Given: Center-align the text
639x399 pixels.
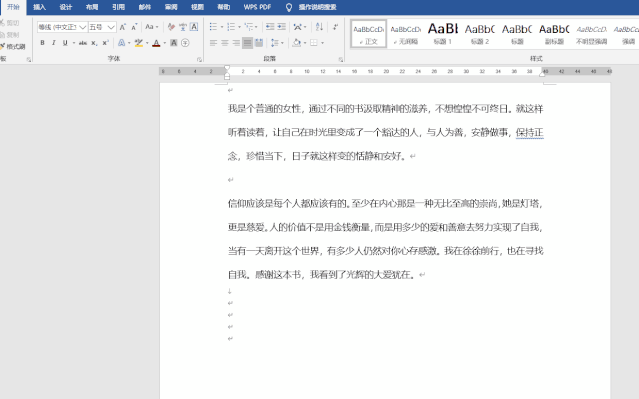Looking at the screenshot, I should point(225,43).
